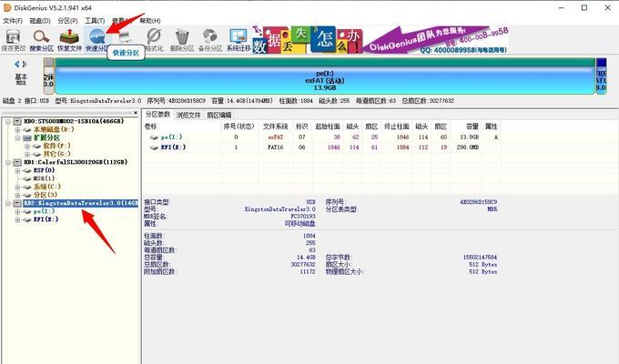The image size is (619, 364).
Task: Click DiskGenius app icon in title bar
Action: tap(6, 7)
